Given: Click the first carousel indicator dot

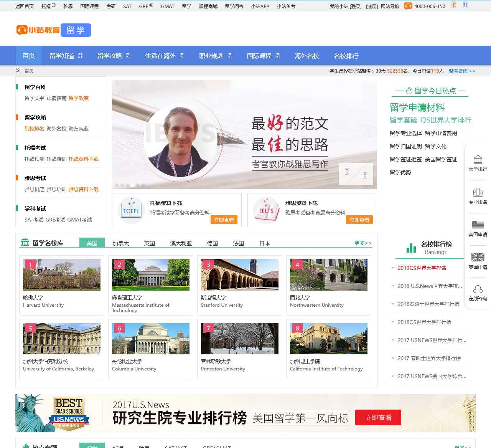Looking at the screenshot, I should pyautogui.click(x=117, y=185).
